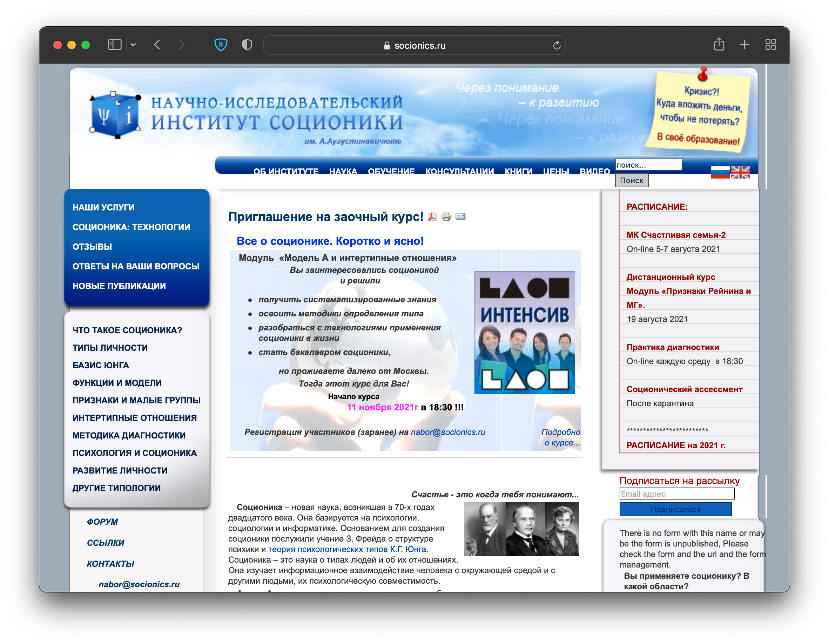Open 'Подробно о курсе...' link

click(561, 437)
